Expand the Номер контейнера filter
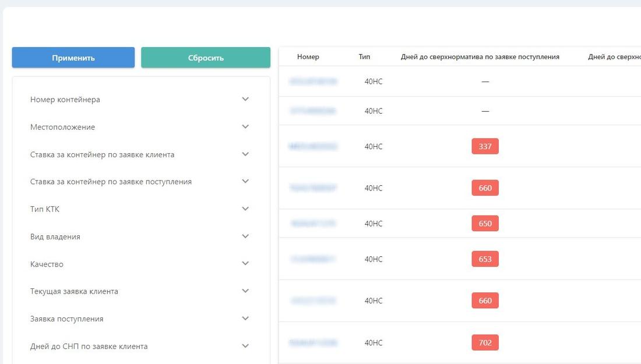Screen dimensions: 641x364 [139, 99]
